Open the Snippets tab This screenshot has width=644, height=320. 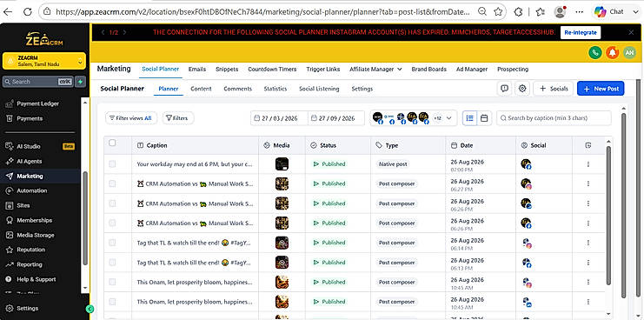pos(227,70)
